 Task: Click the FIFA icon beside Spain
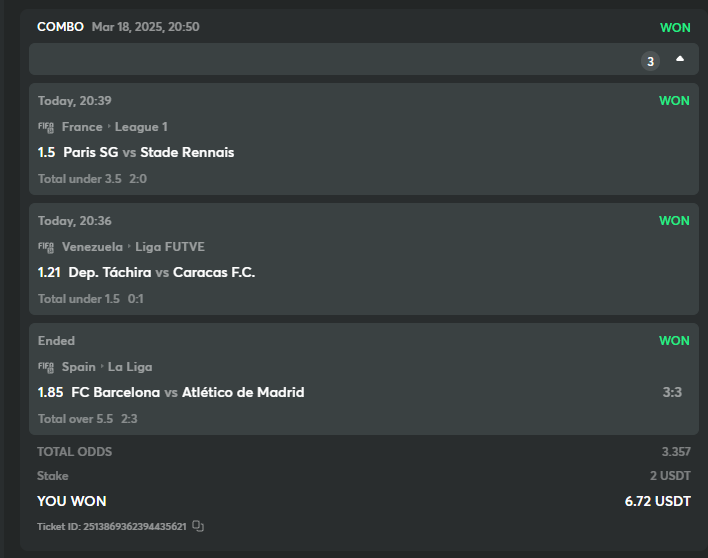coord(46,367)
